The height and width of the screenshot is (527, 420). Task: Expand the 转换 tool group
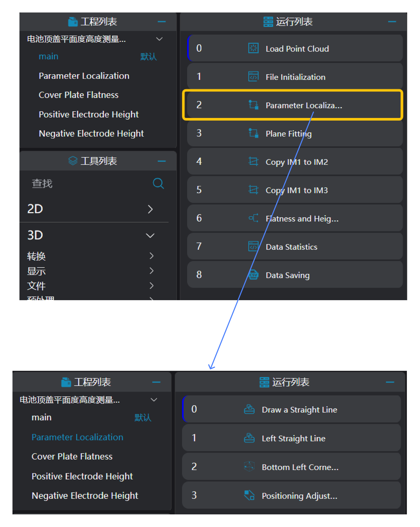151,256
